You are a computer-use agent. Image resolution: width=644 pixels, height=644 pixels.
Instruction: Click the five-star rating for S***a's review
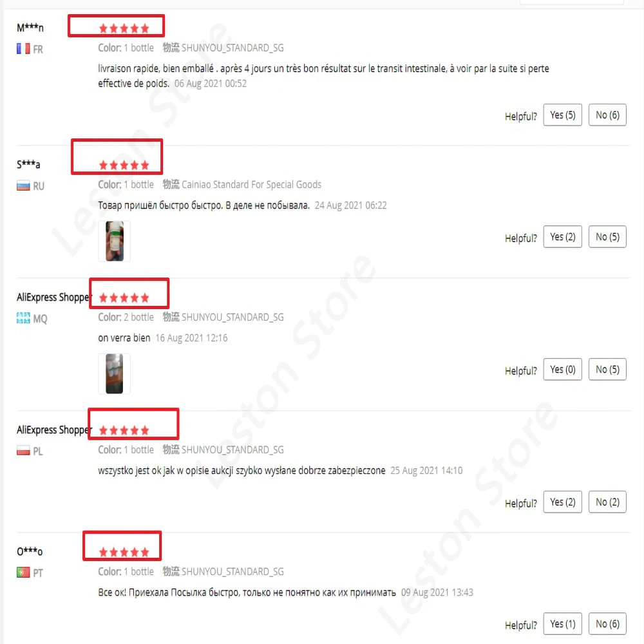(124, 166)
